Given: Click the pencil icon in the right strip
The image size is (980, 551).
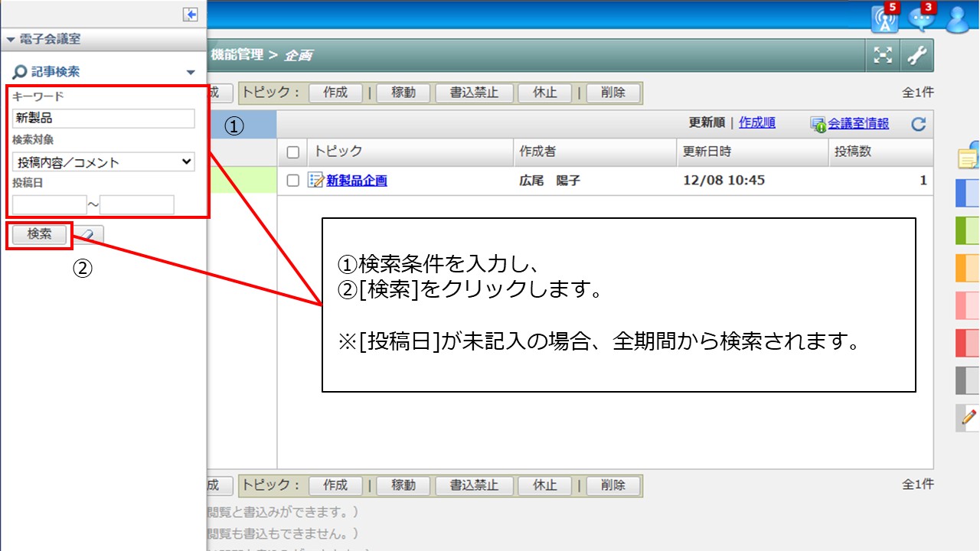Looking at the screenshot, I should click(969, 418).
